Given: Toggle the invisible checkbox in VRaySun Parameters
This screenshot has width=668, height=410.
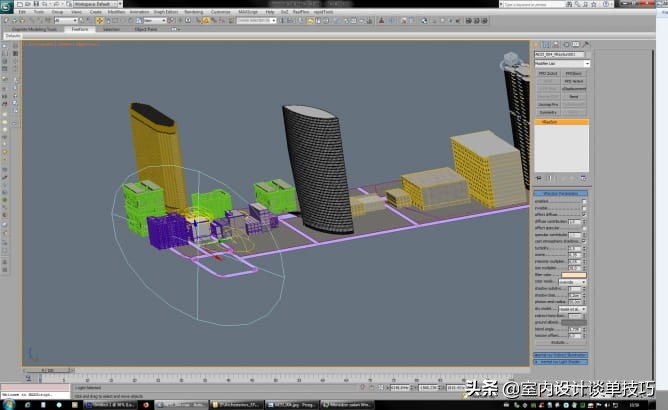Looking at the screenshot, I should click(584, 207).
